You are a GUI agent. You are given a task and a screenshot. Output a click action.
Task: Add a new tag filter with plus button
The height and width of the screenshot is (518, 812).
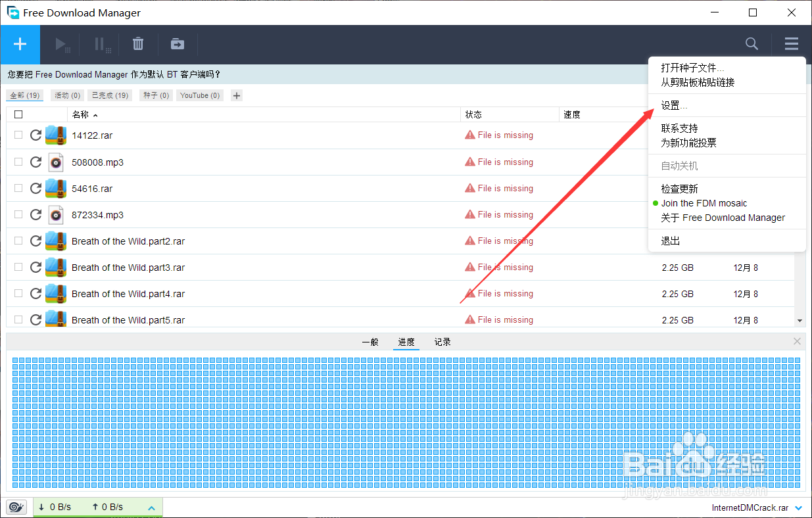[237, 95]
